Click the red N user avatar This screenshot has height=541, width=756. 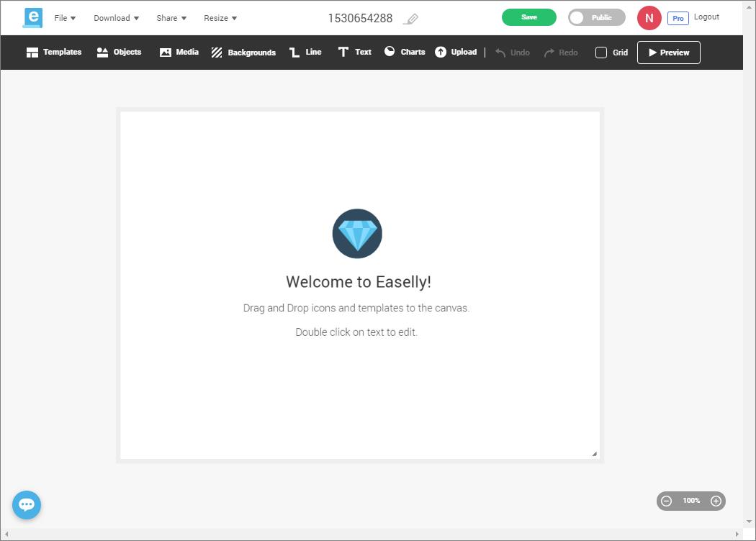coord(649,18)
